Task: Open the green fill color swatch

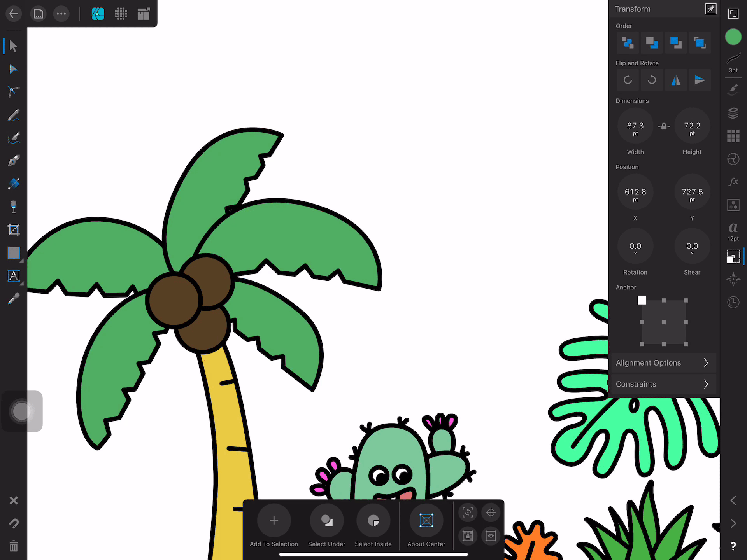Action: coord(733,37)
